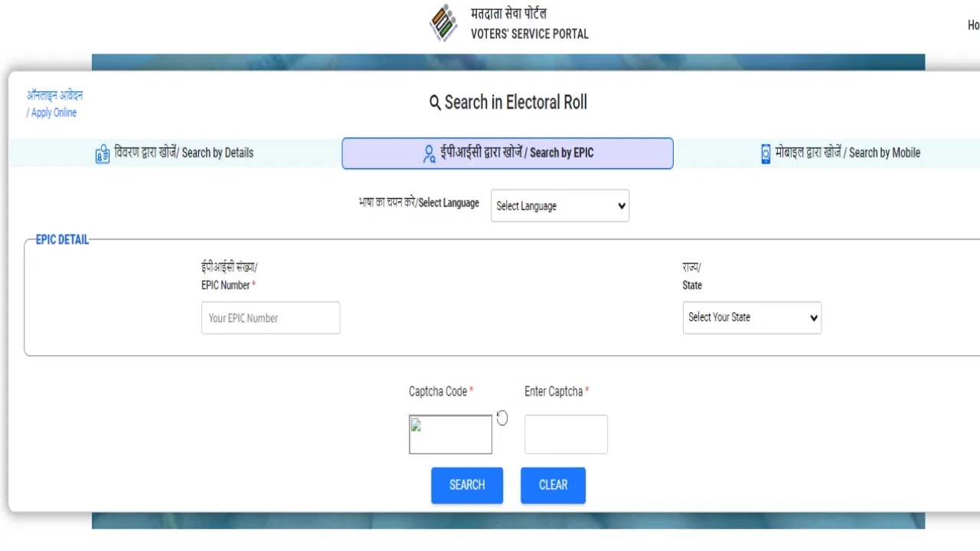Open the Select Language dropdown

[560, 206]
